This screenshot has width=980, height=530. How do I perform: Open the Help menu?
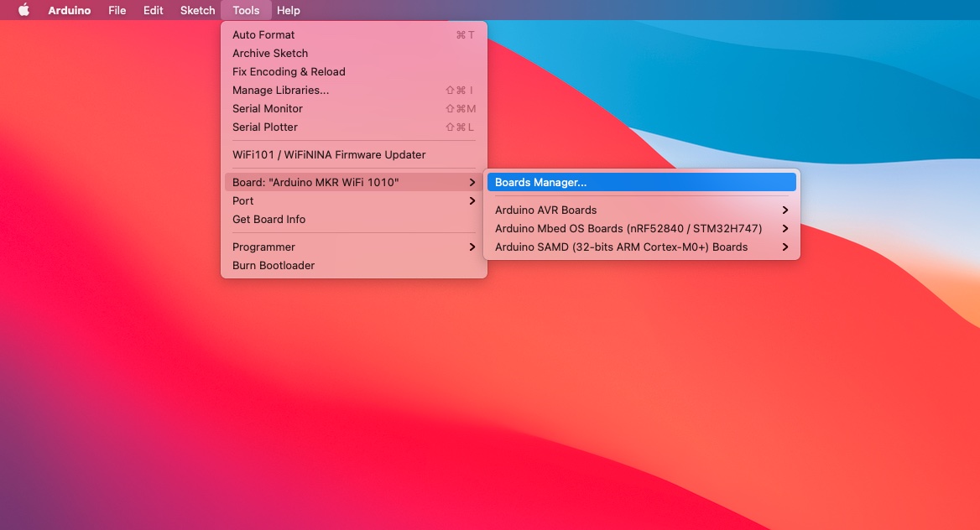(289, 10)
